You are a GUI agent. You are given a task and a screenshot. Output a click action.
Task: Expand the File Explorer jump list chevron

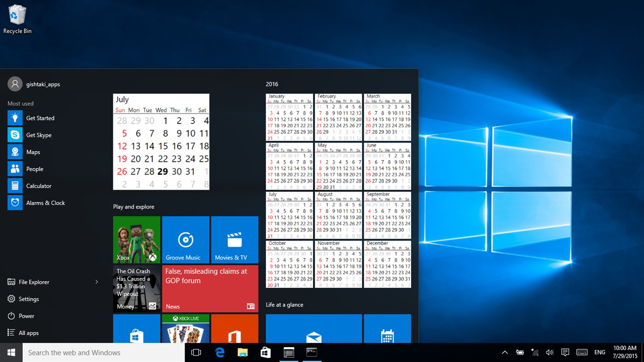click(x=97, y=282)
